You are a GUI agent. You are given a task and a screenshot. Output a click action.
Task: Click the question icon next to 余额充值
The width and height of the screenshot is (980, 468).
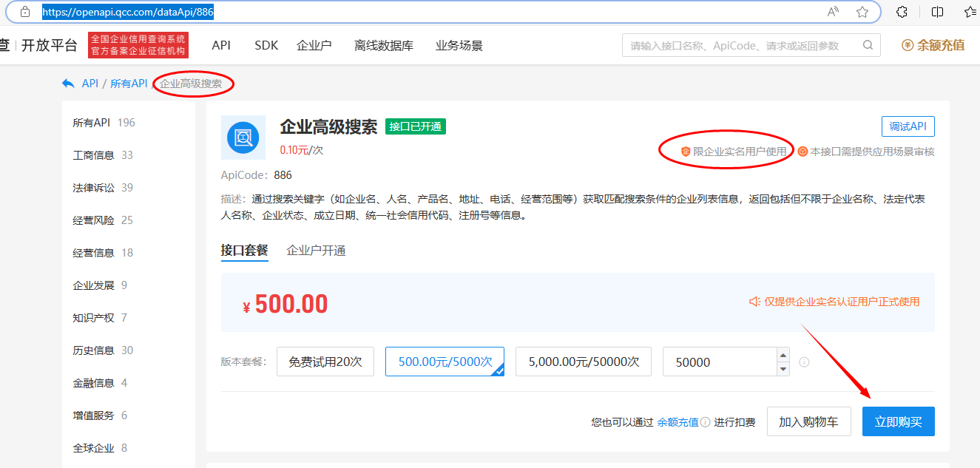coord(706,422)
